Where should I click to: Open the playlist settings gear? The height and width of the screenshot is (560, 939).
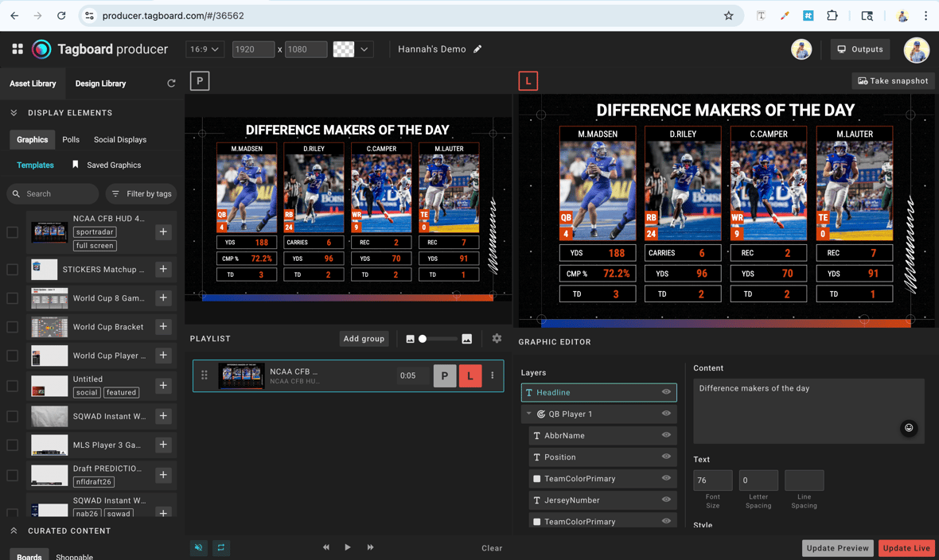[x=497, y=338]
